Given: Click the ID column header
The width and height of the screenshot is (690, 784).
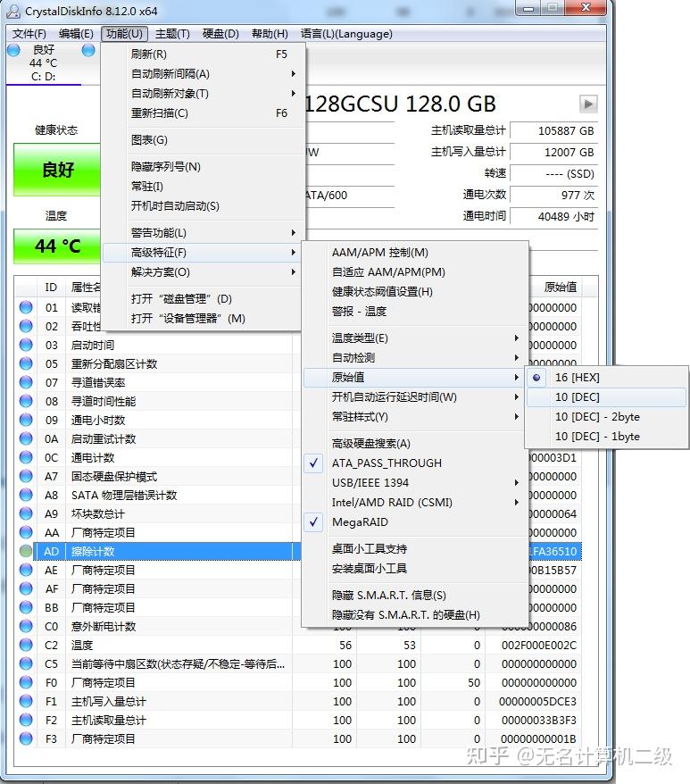Looking at the screenshot, I should click(51, 287).
